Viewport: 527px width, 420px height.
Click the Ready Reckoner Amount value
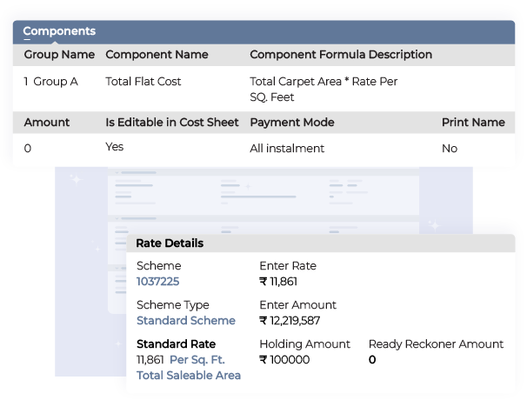(372, 359)
